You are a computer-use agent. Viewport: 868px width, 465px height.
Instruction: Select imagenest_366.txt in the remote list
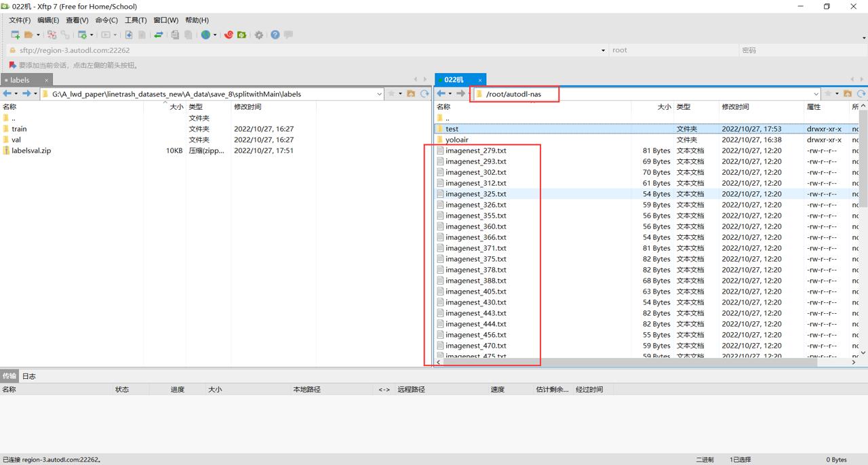(476, 237)
